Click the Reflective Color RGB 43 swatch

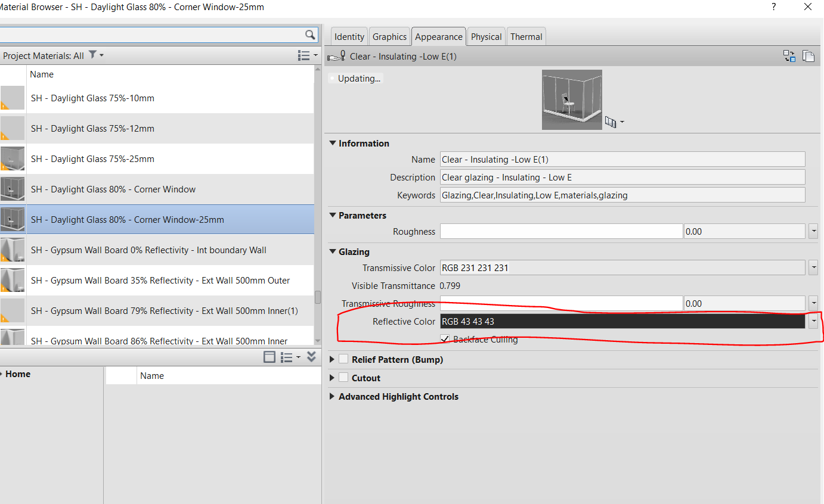[622, 321]
